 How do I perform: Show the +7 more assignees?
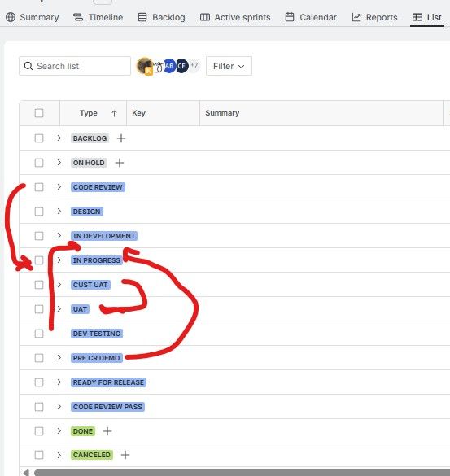click(194, 65)
